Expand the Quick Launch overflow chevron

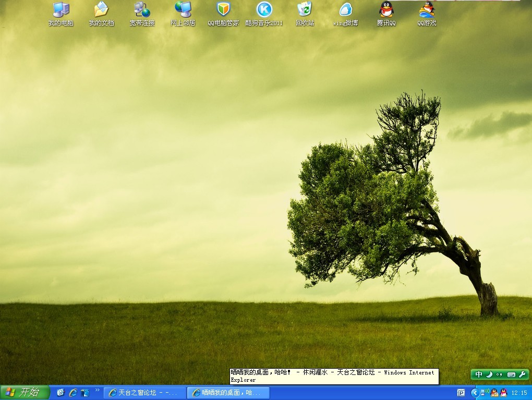(x=97, y=390)
